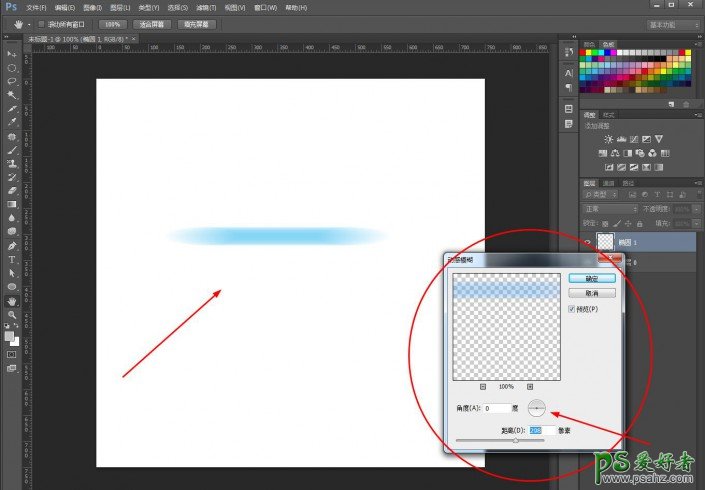Open workspace switcher dropdown
The image size is (705, 490).
coord(673,25)
